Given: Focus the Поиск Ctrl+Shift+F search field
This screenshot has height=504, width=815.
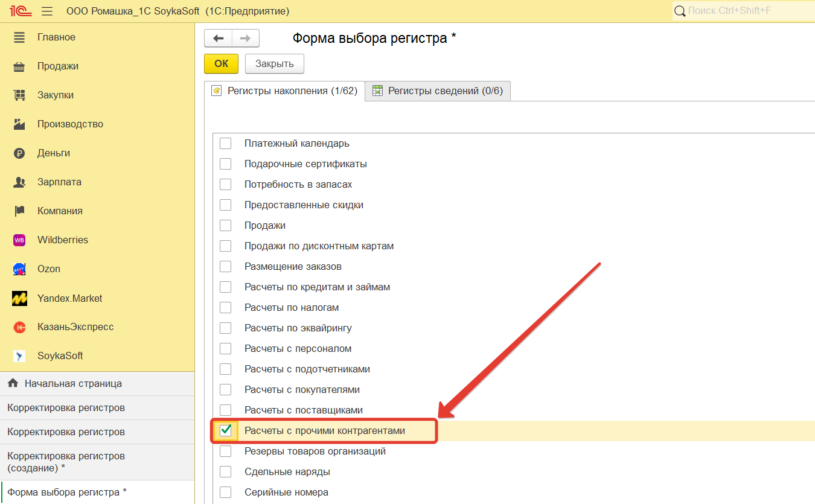Looking at the screenshot, I should [744, 11].
